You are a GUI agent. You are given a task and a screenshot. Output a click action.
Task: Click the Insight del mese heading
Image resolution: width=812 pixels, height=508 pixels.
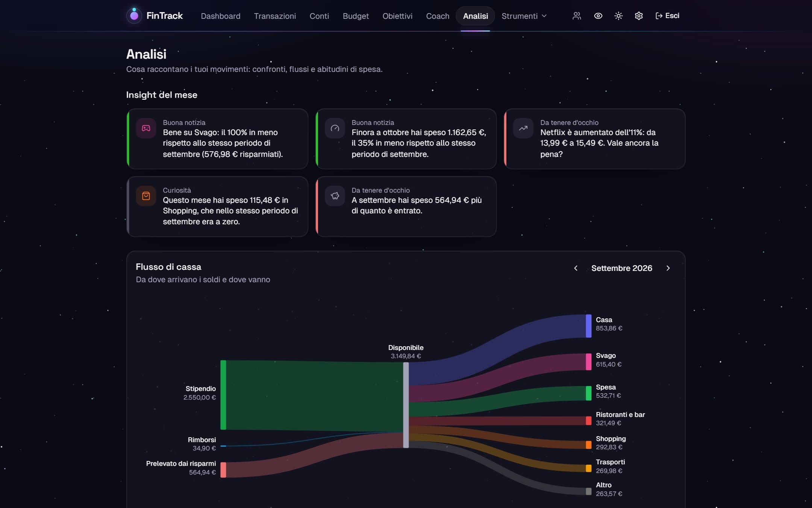(162, 95)
